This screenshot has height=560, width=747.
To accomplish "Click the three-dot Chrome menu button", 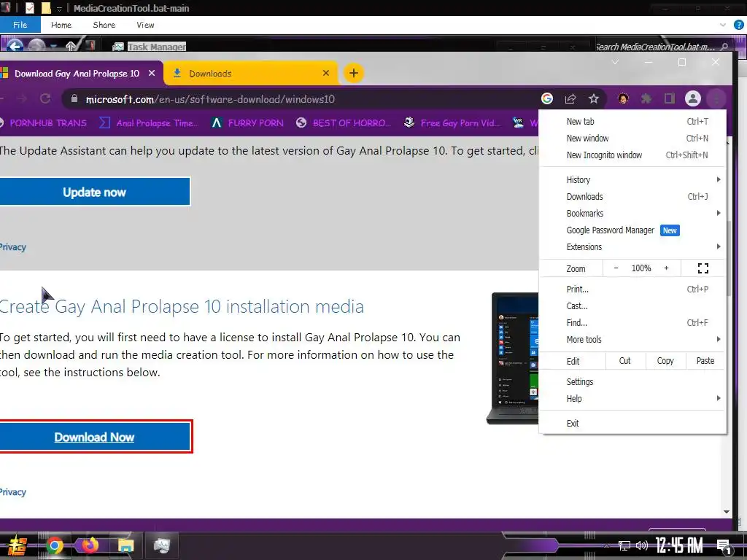I will tap(716, 98).
